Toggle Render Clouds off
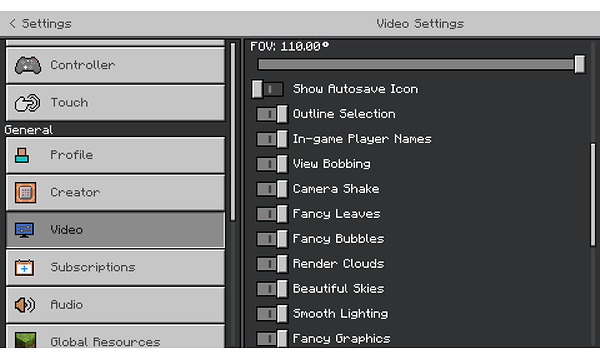 [272, 264]
